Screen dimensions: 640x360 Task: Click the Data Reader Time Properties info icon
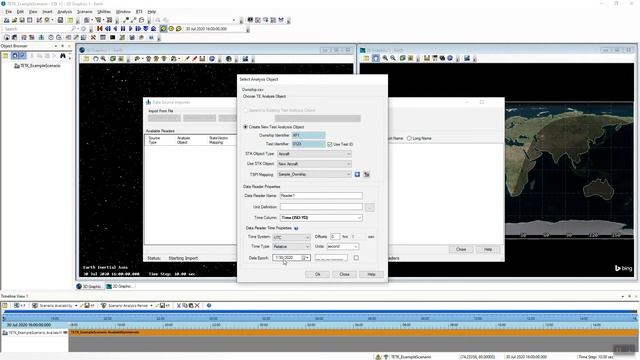pyautogui.click(x=296, y=228)
